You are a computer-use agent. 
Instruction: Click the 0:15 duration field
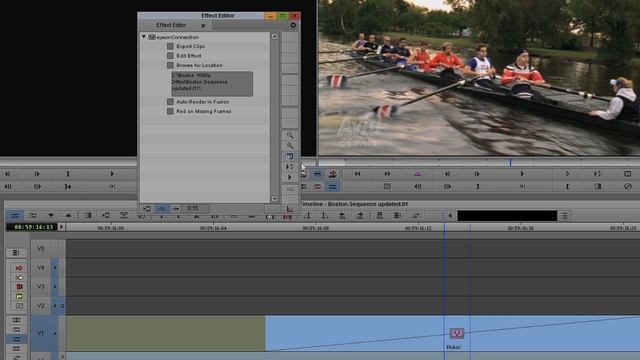(196, 209)
